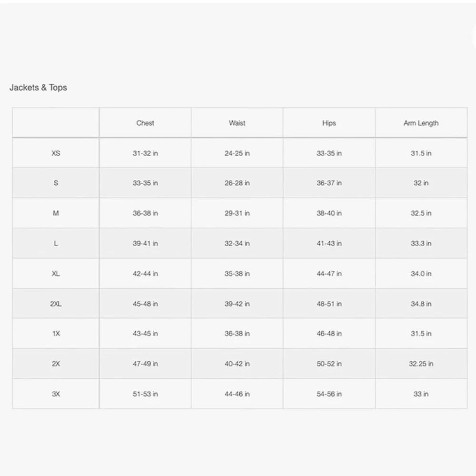Select the 3X size row label
Image resolution: width=476 pixels, height=476 pixels.
(56, 394)
